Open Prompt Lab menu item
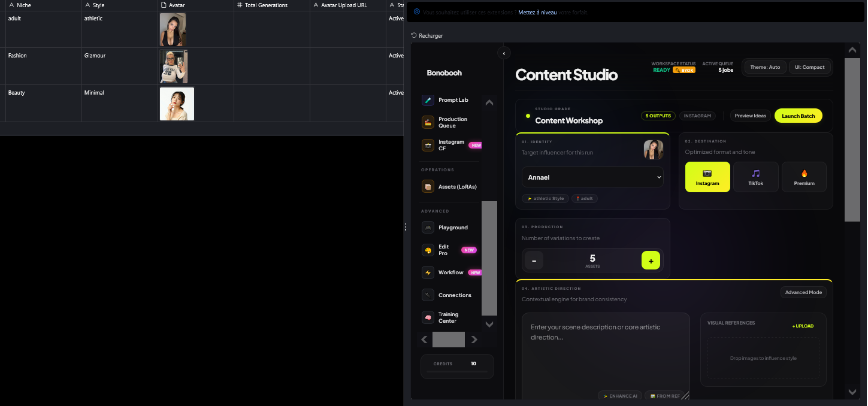This screenshot has width=868, height=406. tap(453, 100)
